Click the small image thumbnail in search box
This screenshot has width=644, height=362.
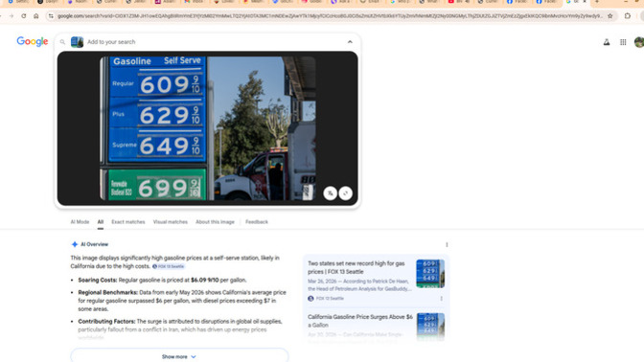coord(77,42)
